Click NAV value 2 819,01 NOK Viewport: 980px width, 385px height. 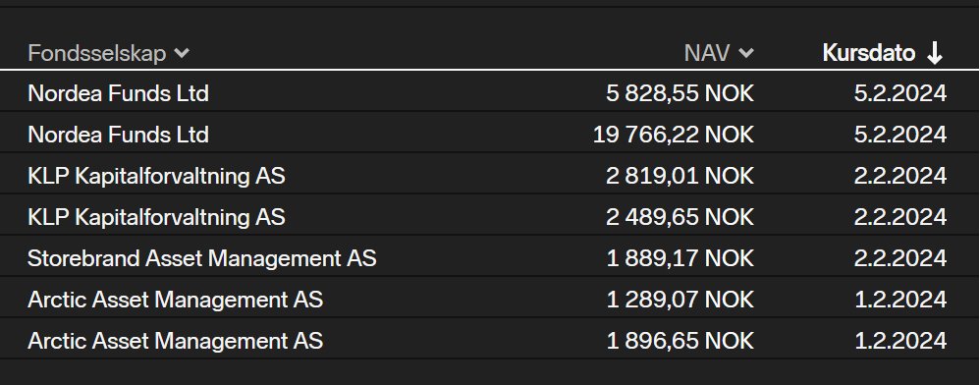point(680,176)
